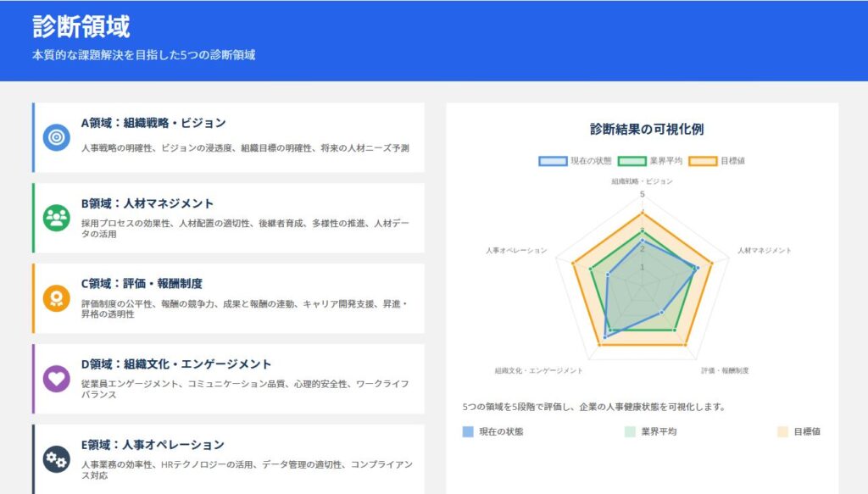Select the E領域:人事オペレーション heading
Screen dimensions: 868x494
click(x=153, y=445)
